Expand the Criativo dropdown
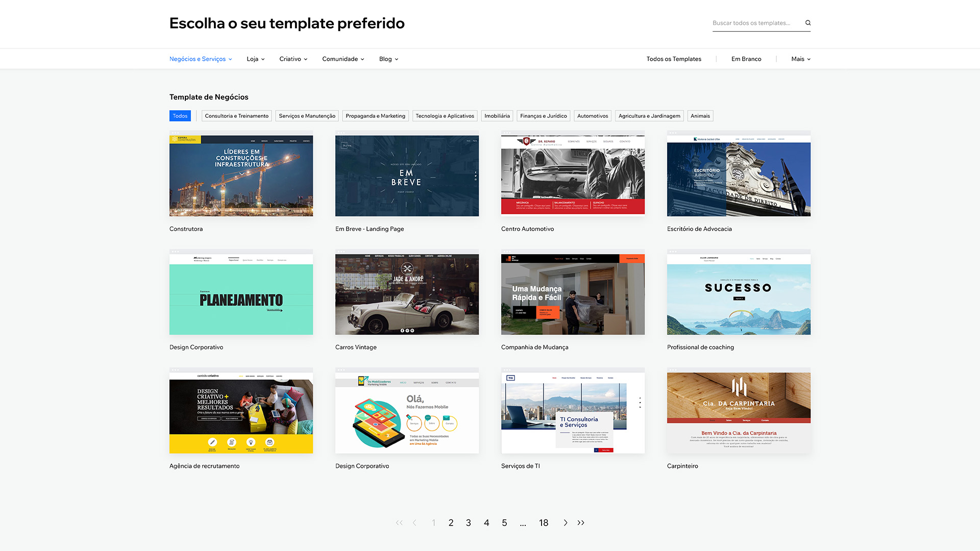Viewport: 980px width, 551px height. pos(293,59)
